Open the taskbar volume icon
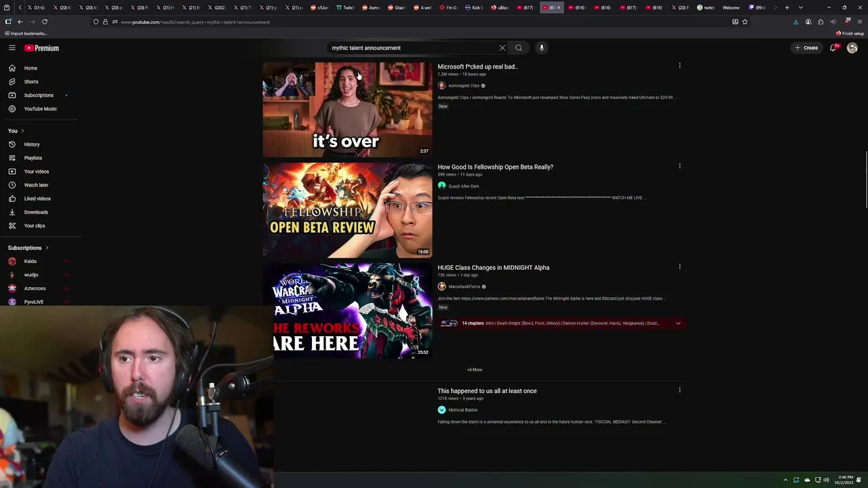The image size is (868, 488). 826,480
